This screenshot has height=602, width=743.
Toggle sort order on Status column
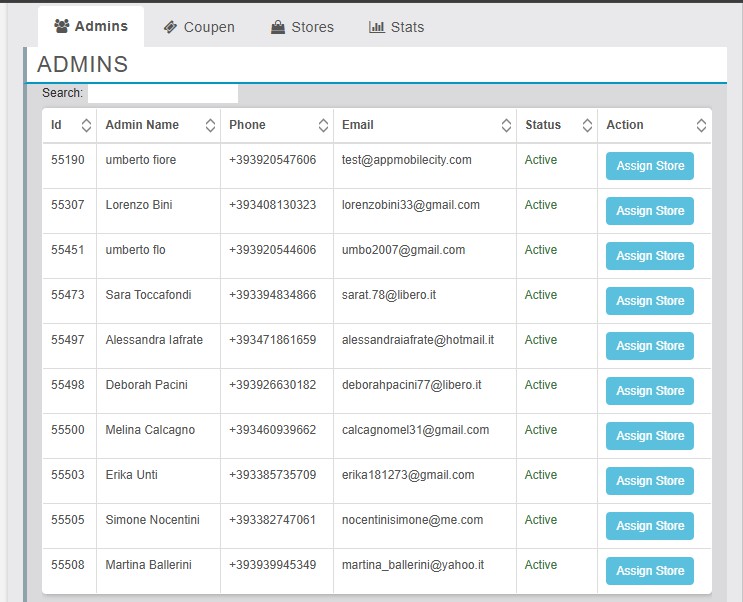click(x=586, y=125)
